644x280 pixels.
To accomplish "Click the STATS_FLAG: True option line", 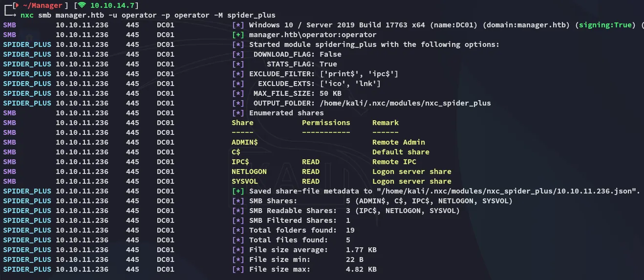I will tap(301, 64).
